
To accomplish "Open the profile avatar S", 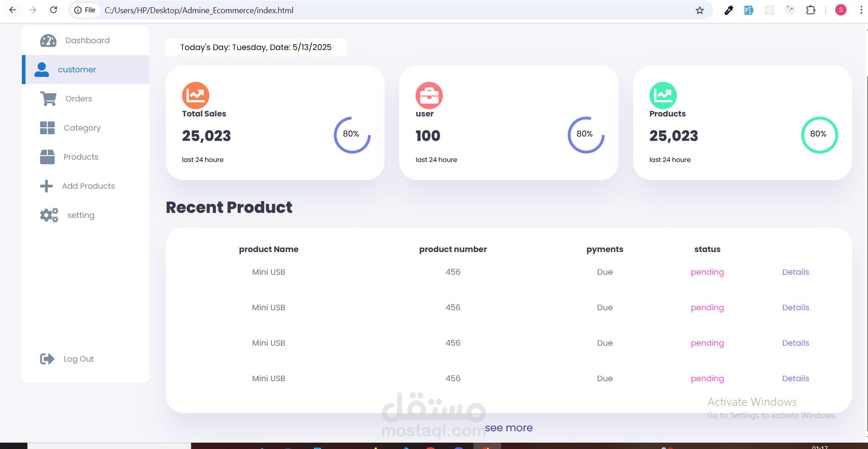I will [x=841, y=10].
